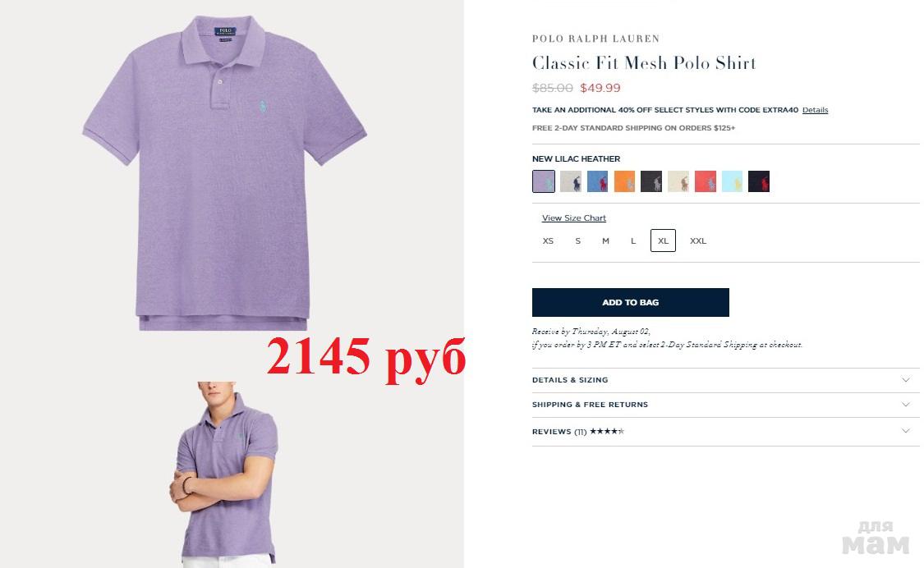Pick the navy polo with red pony swatch

coord(759,181)
